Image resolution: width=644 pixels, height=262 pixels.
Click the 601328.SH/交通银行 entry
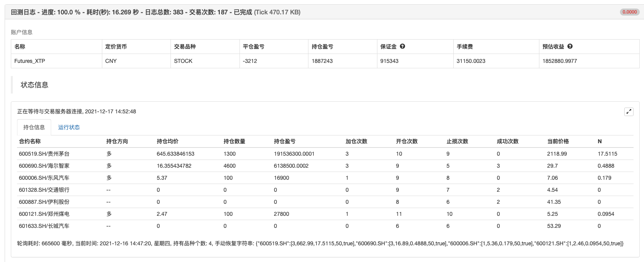point(44,190)
